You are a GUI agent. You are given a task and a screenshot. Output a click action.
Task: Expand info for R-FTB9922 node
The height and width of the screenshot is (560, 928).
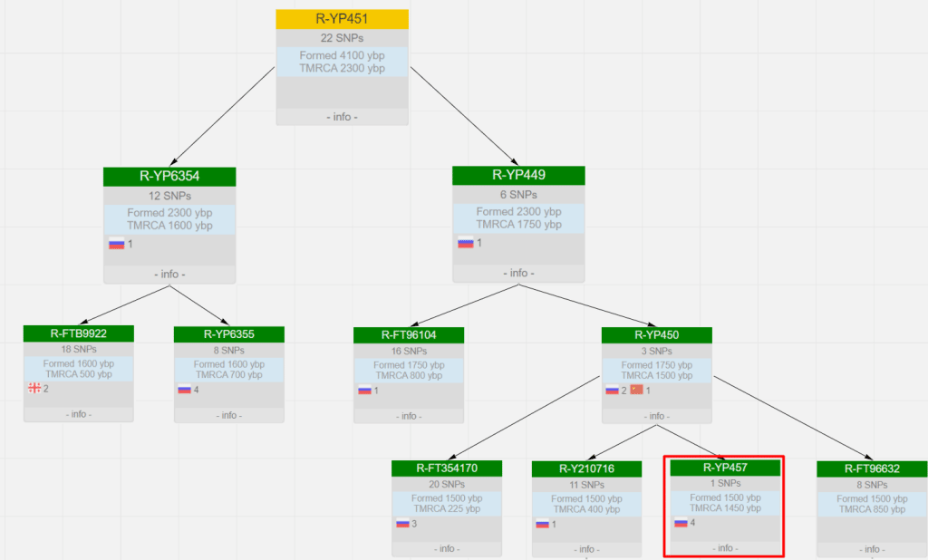point(78,414)
